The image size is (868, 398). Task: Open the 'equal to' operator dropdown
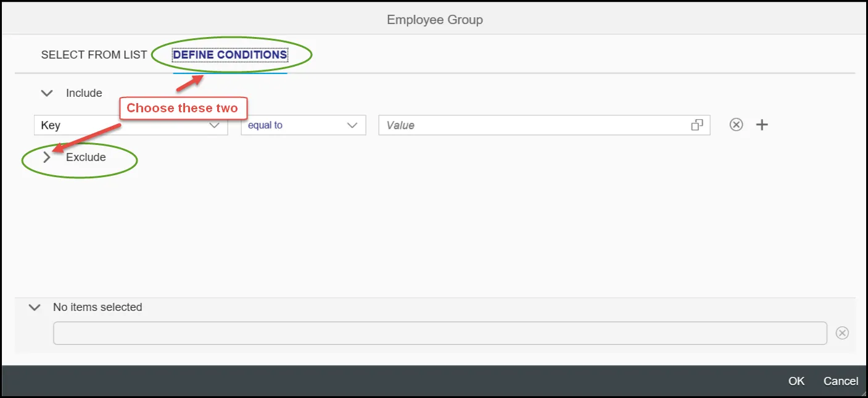coord(352,125)
